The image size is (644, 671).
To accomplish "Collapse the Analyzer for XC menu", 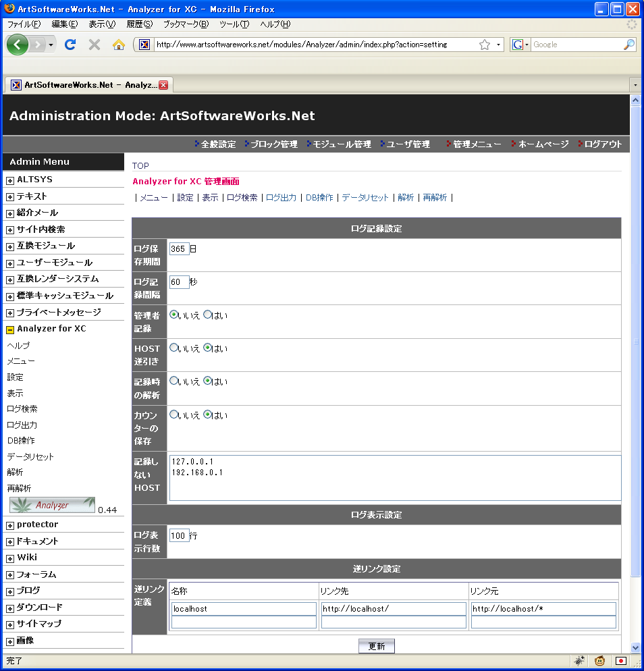I will (10, 329).
